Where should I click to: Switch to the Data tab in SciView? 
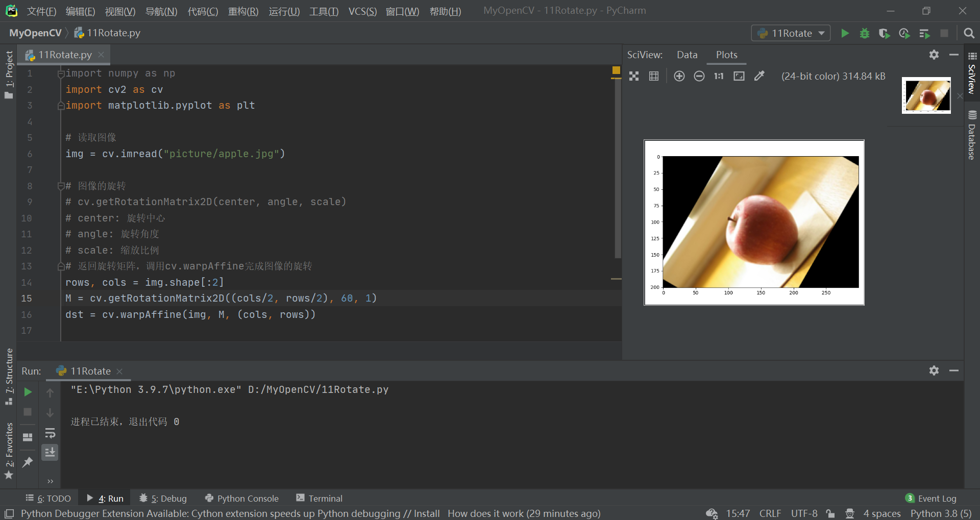click(x=687, y=55)
